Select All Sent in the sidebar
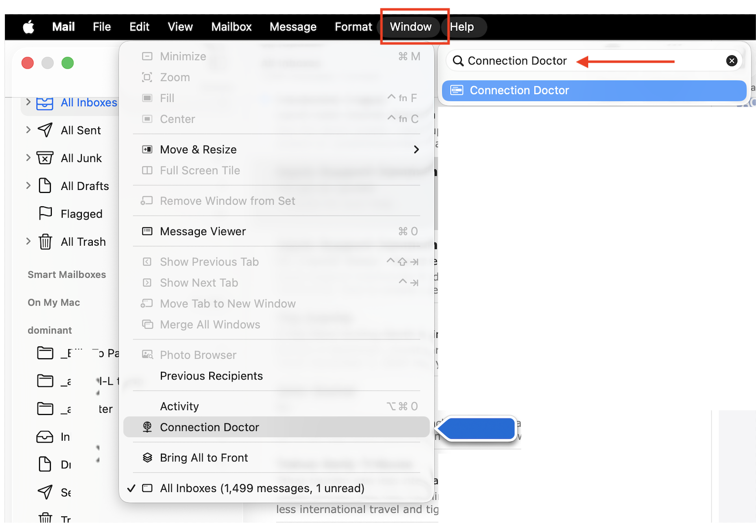The width and height of the screenshot is (756, 532). point(81,130)
